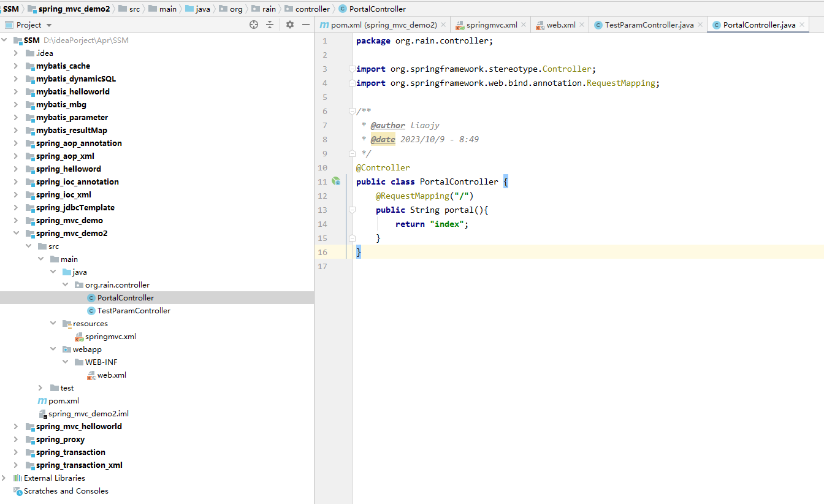This screenshot has width=824, height=504.
Task: Expand the mybatis_cache module
Action: point(16,66)
